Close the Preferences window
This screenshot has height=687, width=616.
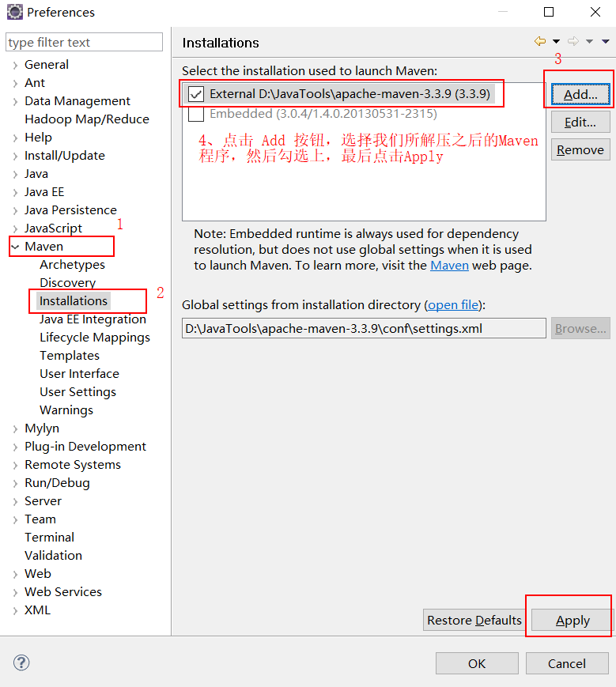point(595,12)
